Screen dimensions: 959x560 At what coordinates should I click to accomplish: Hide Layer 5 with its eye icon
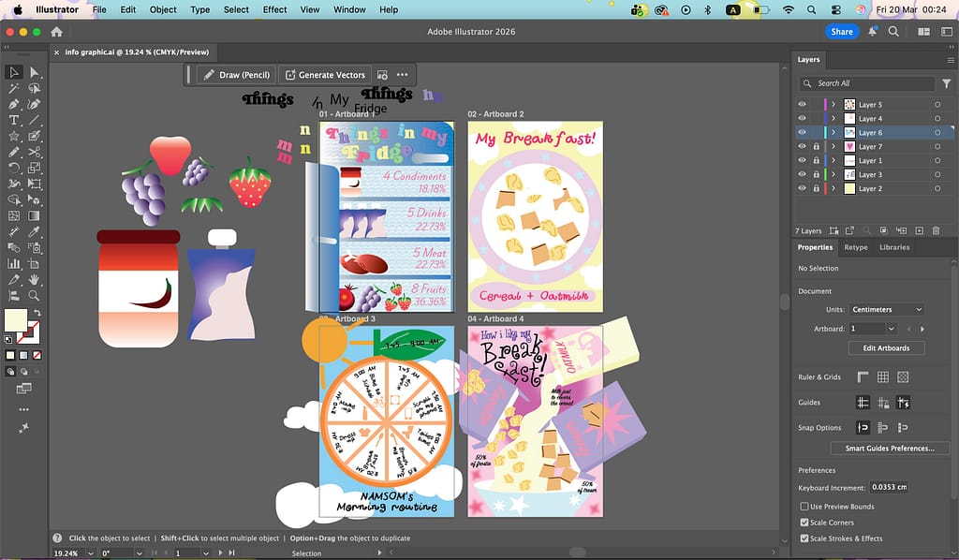[802, 105]
